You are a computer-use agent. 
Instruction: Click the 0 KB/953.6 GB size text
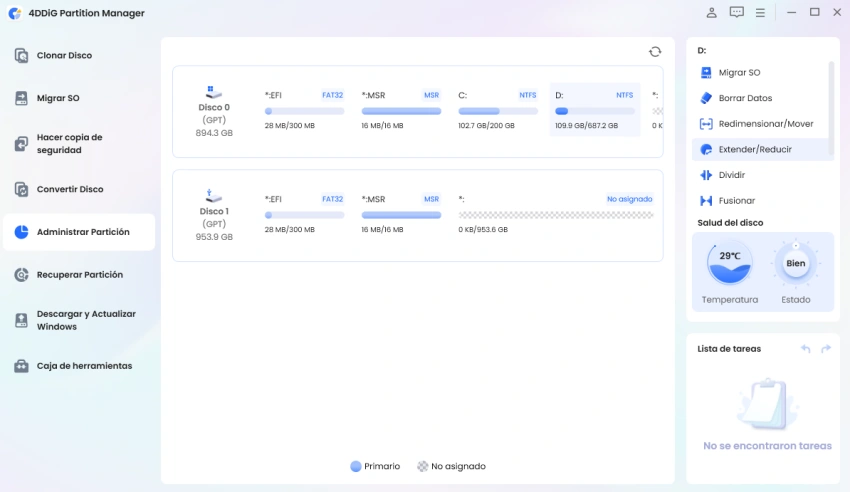tap(483, 230)
